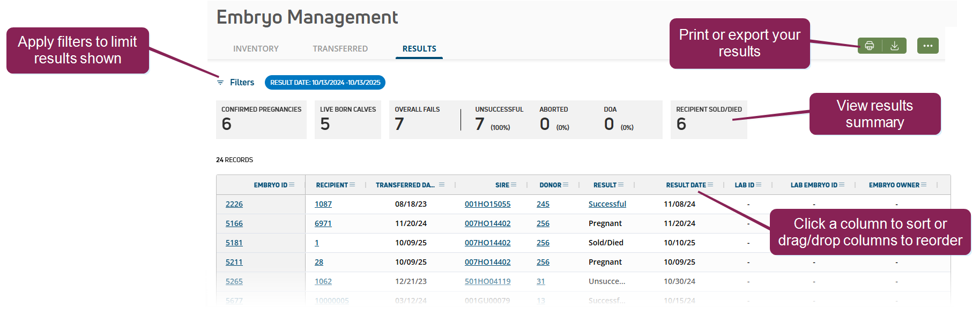This screenshot has width=980, height=313.
Task: Open Donor column menu icon
Action: click(x=566, y=185)
